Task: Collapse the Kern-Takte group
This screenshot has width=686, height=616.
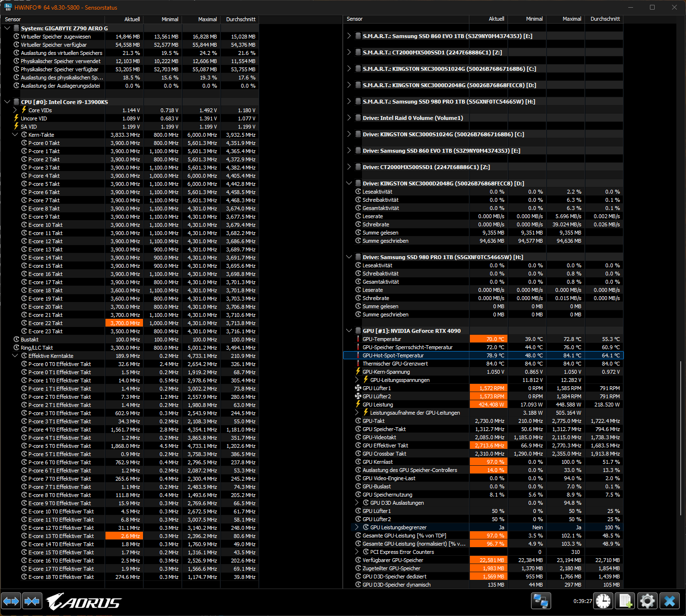Action: [x=15, y=135]
